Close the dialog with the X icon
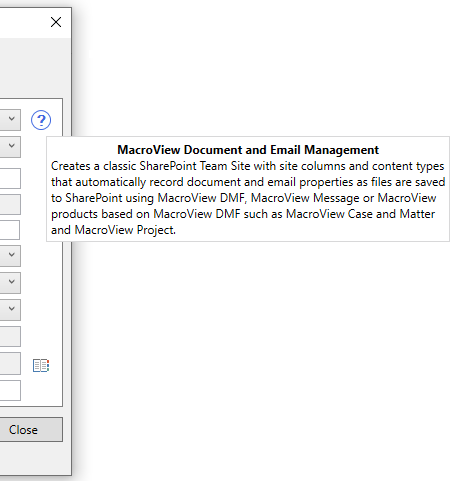Viewport: 471px width, 481px height. tap(56, 22)
